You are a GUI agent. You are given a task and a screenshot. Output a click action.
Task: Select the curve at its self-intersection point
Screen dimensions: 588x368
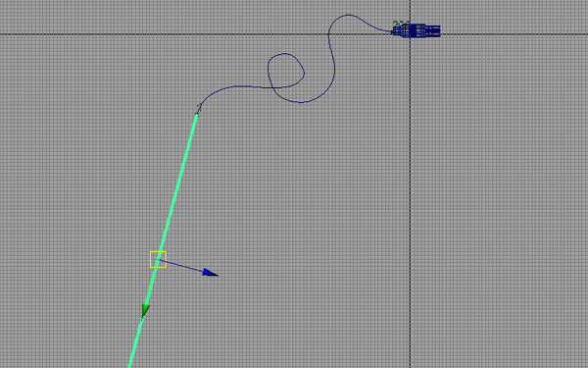(x=272, y=87)
